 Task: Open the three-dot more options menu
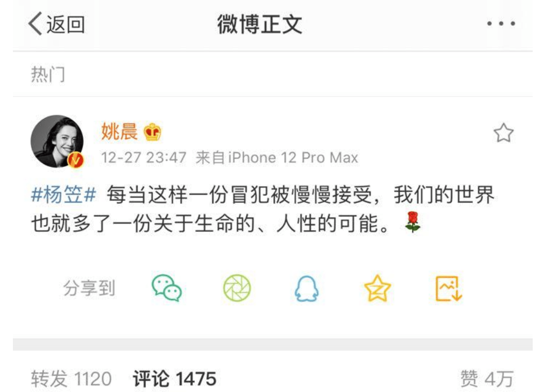(501, 24)
